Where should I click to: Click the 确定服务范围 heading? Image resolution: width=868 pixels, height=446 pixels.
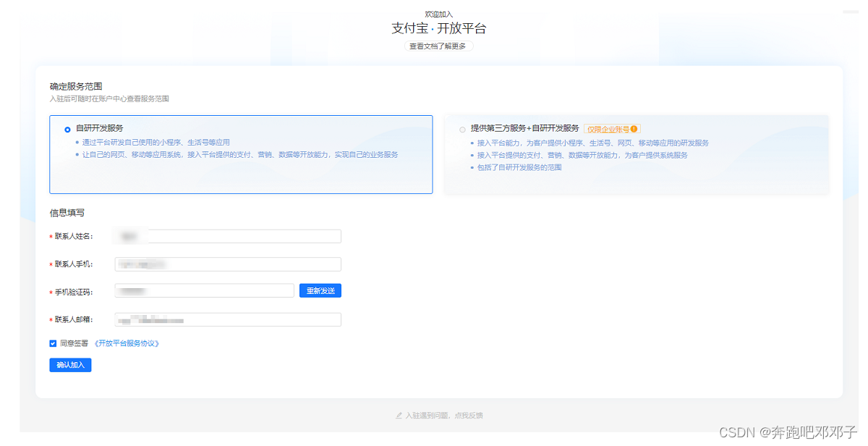76,86
